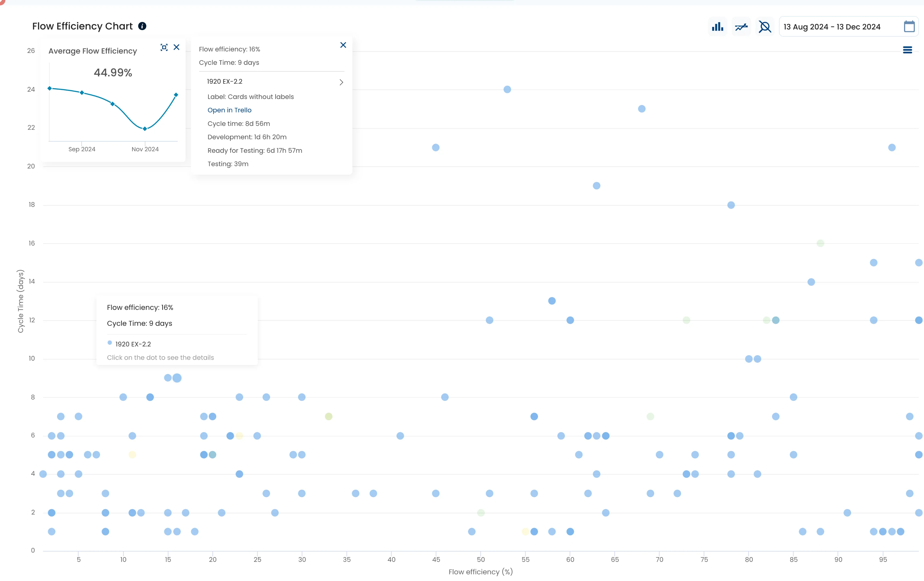924x581 pixels.
Task: Close the Average Flow Efficiency widget
Action: coord(176,47)
